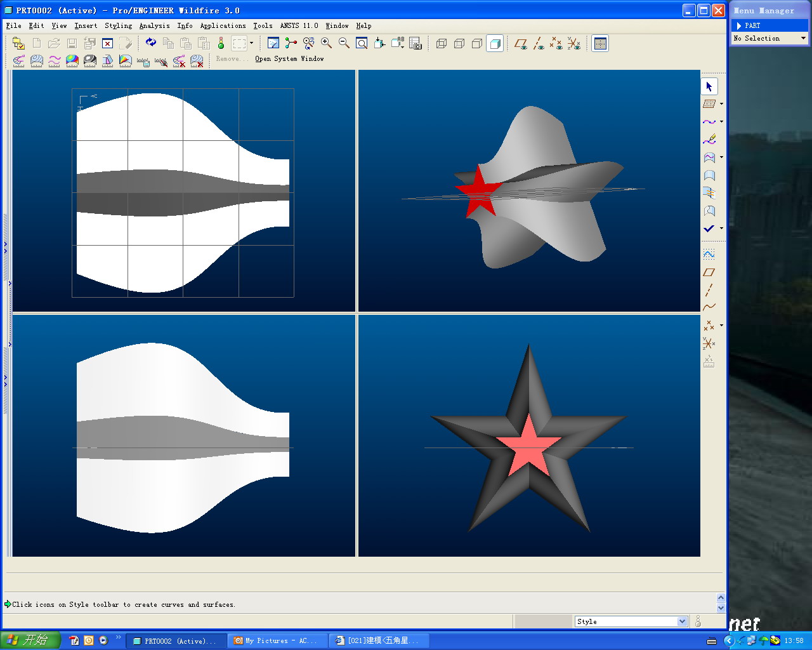Switch display to Wireframe mode

pyautogui.click(x=442, y=43)
